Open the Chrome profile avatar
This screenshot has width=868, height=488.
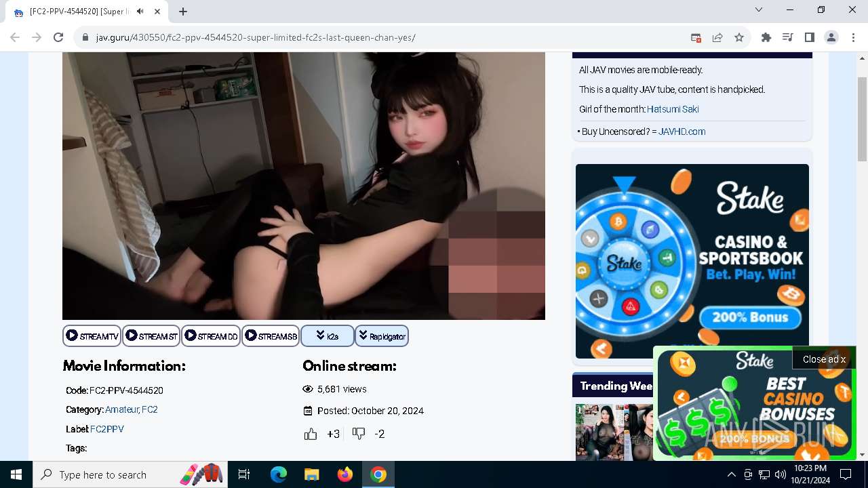831,37
